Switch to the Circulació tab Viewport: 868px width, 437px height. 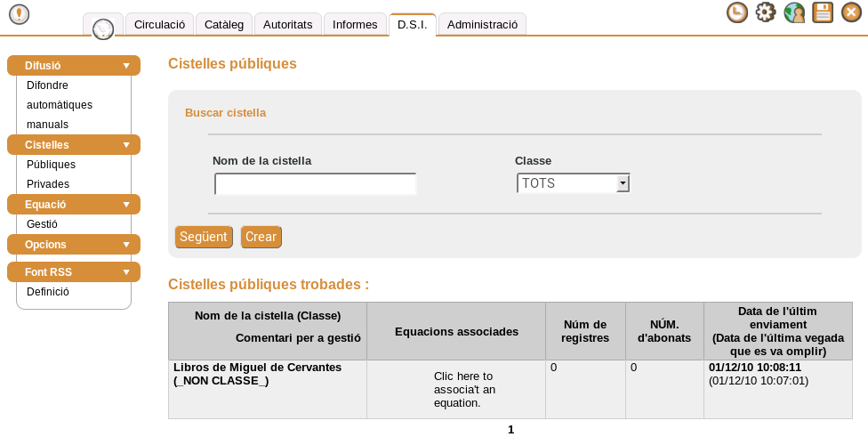tap(159, 25)
